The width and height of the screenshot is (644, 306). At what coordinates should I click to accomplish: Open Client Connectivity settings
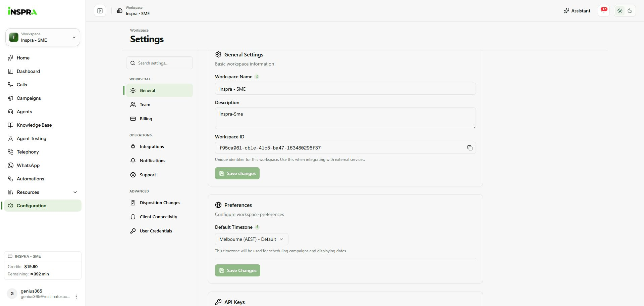[x=159, y=217]
